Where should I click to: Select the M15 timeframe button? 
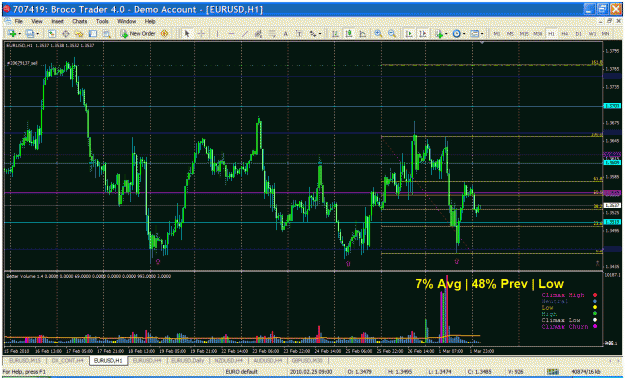pos(524,34)
